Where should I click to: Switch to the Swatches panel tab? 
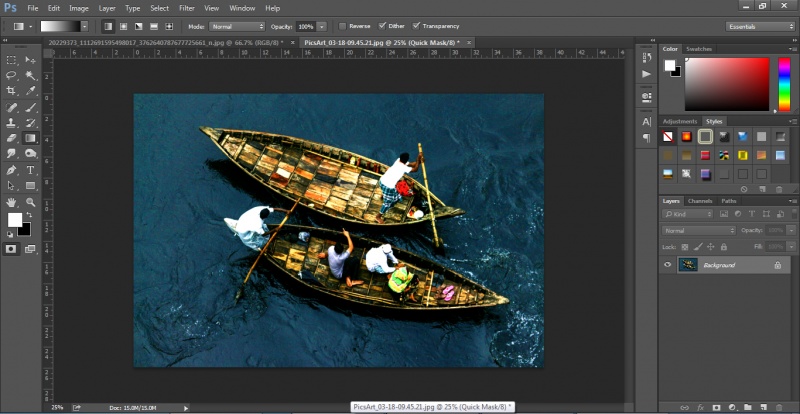[699, 48]
